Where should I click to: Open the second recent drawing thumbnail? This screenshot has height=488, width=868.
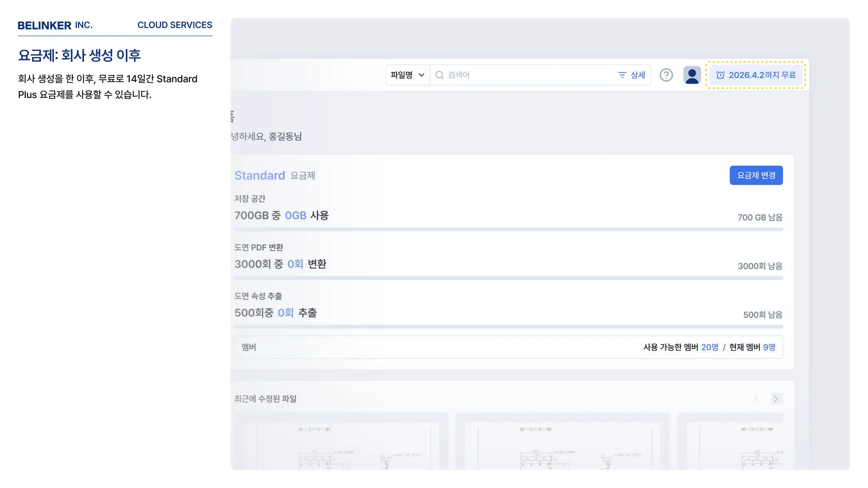(x=562, y=445)
